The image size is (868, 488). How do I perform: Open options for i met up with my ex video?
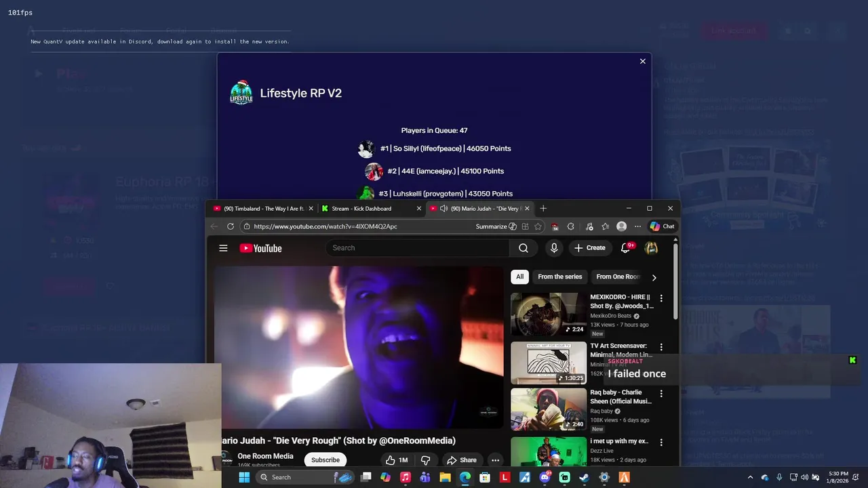click(661, 442)
